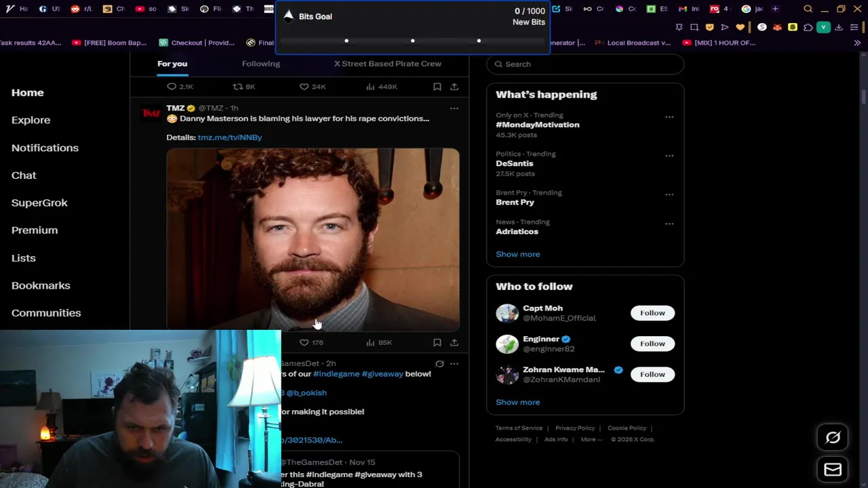This screenshot has width=868, height=488.
Task: Open Lists in the sidebar
Action: pyautogui.click(x=24, y=258)
